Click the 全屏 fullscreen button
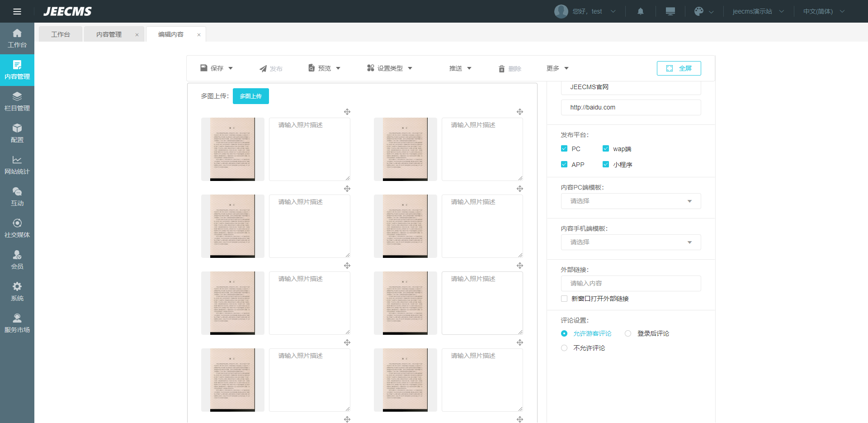868x423 pixels. tap(679, 68)
